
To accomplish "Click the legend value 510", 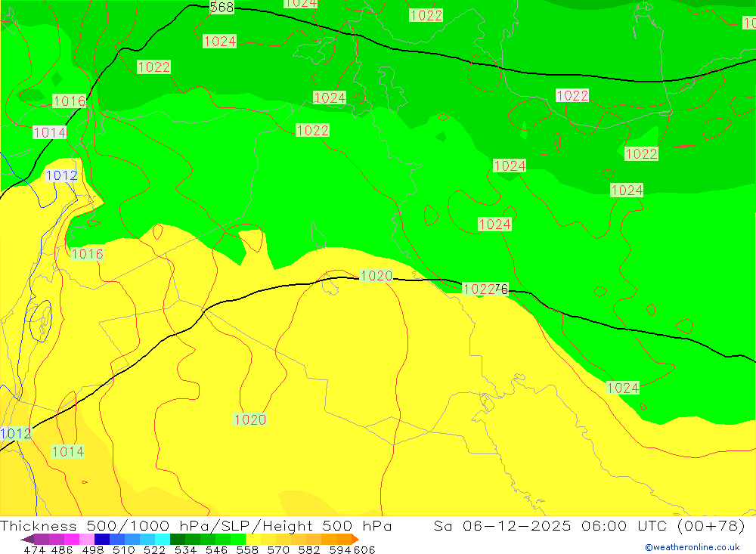I will click(x=124, y=549).
